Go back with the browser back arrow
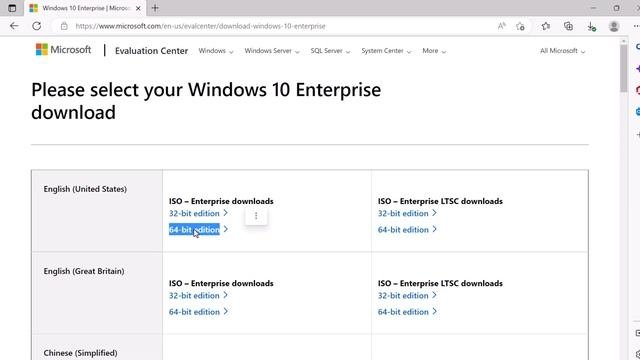 pyautogui.click(x=14, y=26)
